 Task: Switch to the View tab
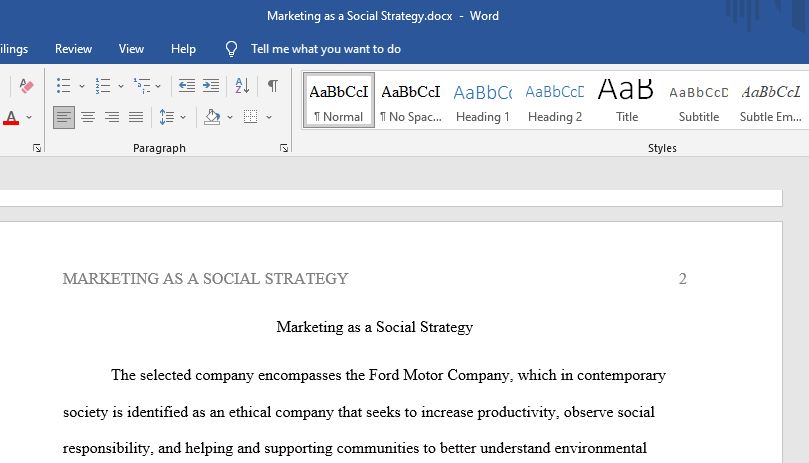click(131, 49)
